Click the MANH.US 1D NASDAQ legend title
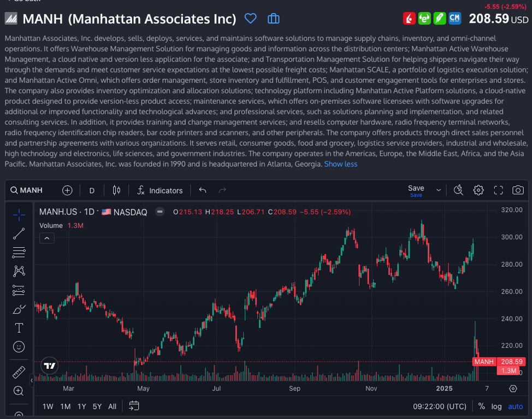The width and height of the screenshot is (532, 419). [93, 212]
